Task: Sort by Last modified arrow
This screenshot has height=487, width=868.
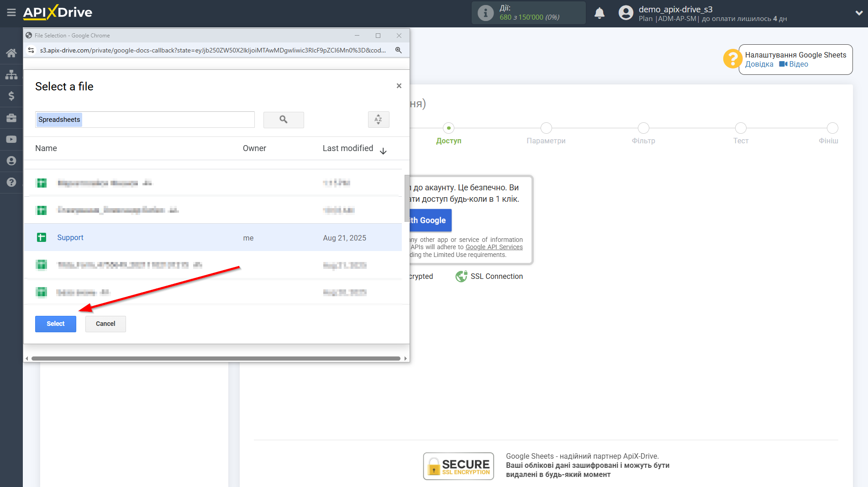Action: [x=384, y=151]
